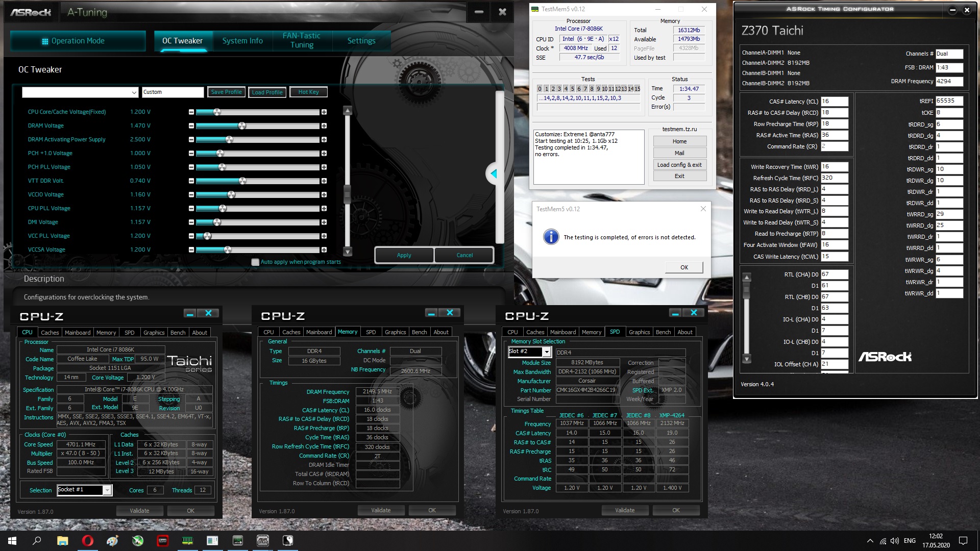
Task: Open Windows search magnifier icon
Action: point(37,541)
